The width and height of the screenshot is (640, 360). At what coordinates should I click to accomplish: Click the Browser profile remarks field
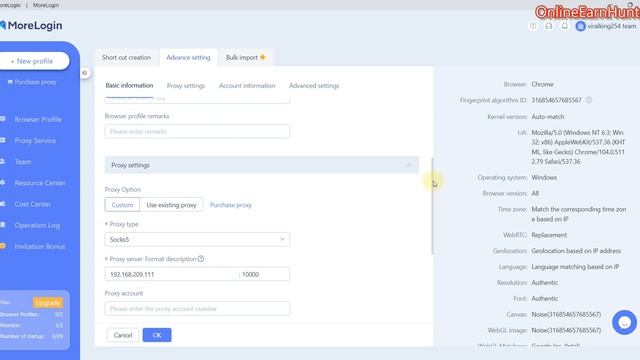197,131
